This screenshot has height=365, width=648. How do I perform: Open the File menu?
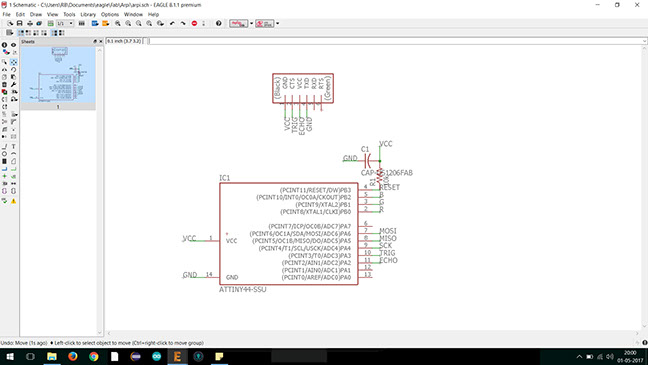coord(7,14)
